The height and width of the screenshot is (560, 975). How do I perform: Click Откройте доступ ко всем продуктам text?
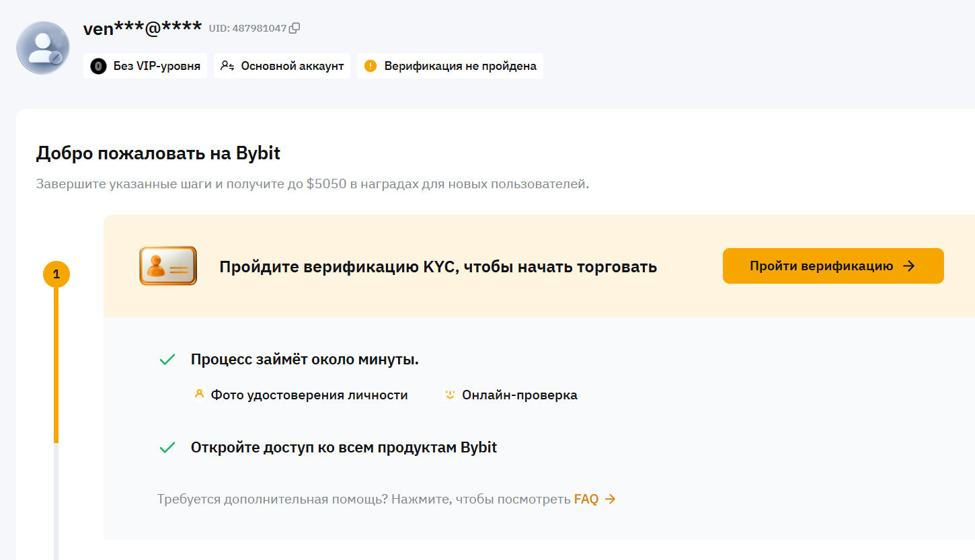pos(344,448)
